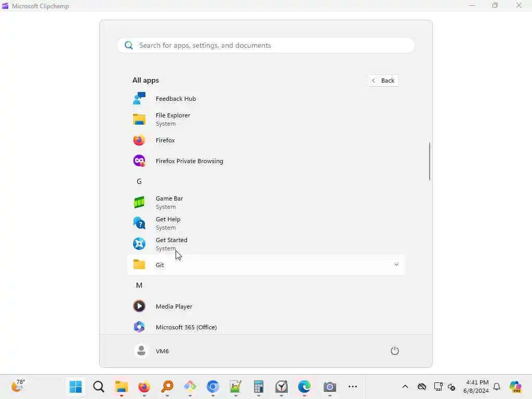Show more taskbar apps via ellipsis
Image resolution: width=532 pixels, height=399 pixels.
click(353, 387)
